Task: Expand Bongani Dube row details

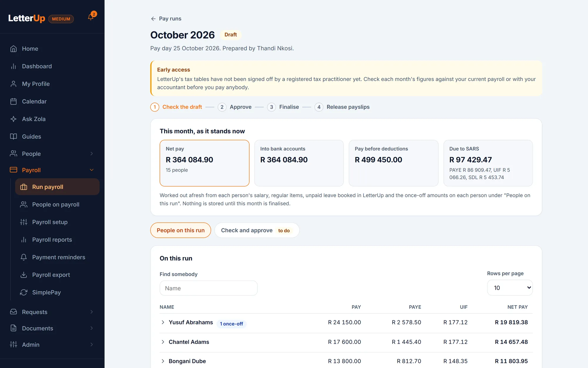Action: click(x=163, y=361)
